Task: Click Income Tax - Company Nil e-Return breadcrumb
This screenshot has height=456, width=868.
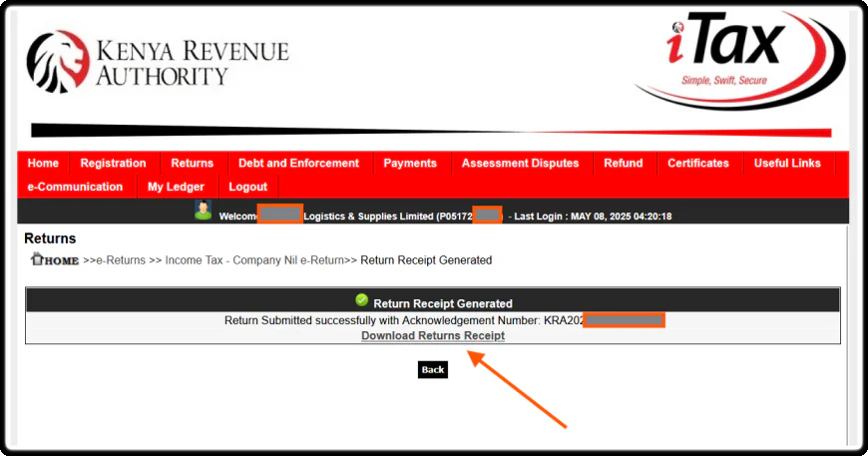Action: (254, 260)
